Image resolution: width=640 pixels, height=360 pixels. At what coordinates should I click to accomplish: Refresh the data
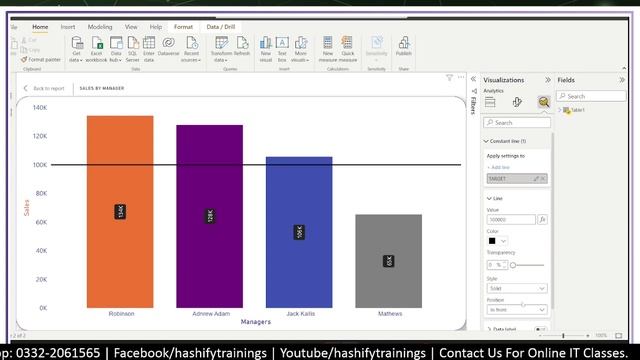click(242, 46)
